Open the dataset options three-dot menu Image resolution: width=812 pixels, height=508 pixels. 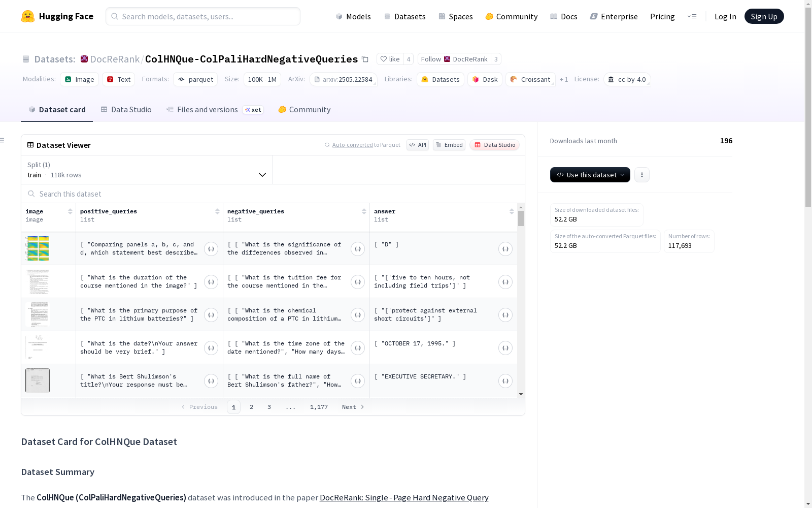coord(642,175)
